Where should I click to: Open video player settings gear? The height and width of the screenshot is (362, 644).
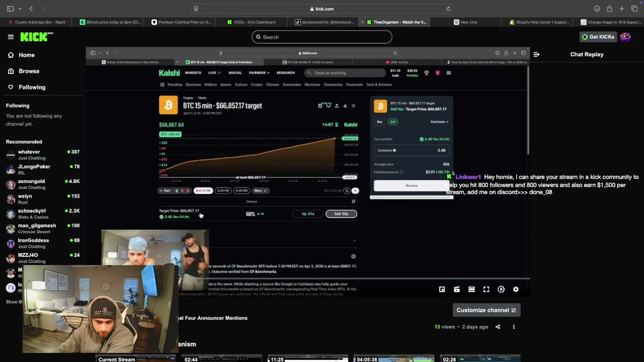coord(516,289)
